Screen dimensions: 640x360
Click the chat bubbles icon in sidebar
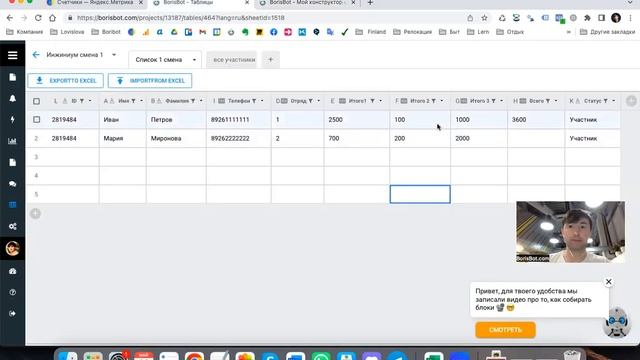pyautogui.click(x=13, y=184)
